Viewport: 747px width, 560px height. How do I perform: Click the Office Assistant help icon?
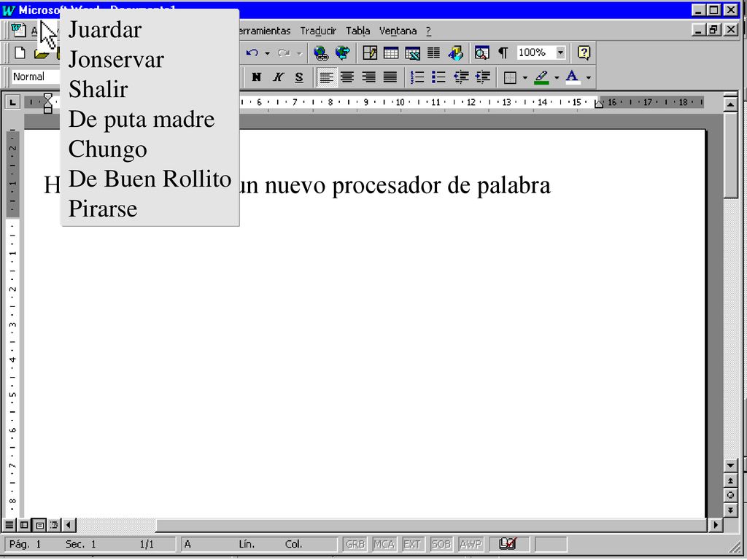point(584,52)
